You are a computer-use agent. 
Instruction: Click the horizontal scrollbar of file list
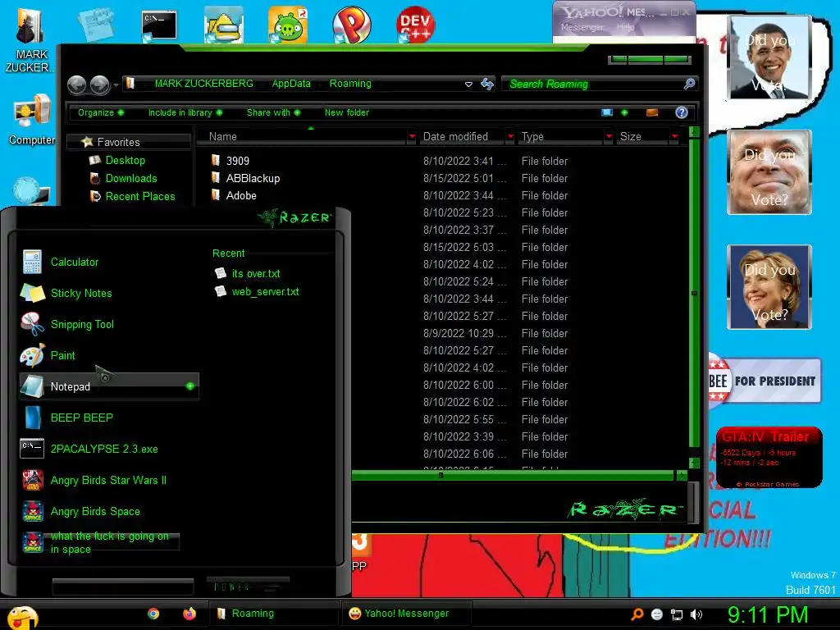(x=512, y=475)
